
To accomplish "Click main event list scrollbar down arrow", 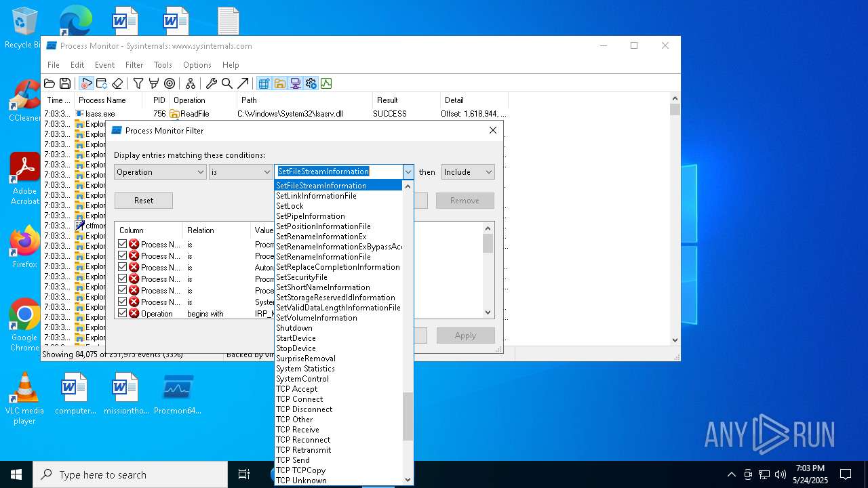I will pyautogui.click(x=675, y=340).
